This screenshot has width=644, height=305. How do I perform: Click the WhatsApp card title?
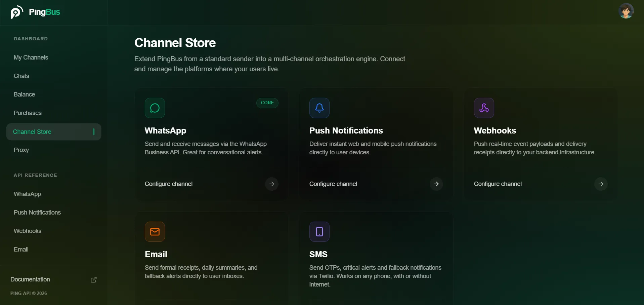coord(165,130)
